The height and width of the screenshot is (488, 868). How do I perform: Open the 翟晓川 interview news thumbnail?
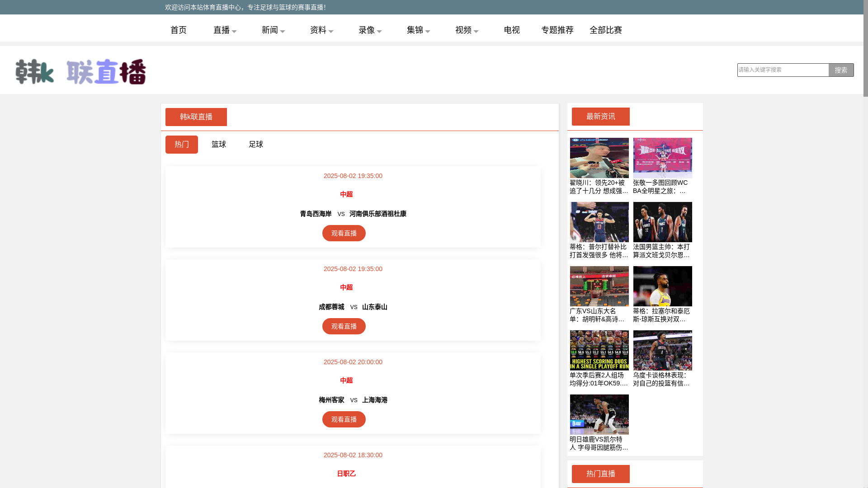coord(599,158)
